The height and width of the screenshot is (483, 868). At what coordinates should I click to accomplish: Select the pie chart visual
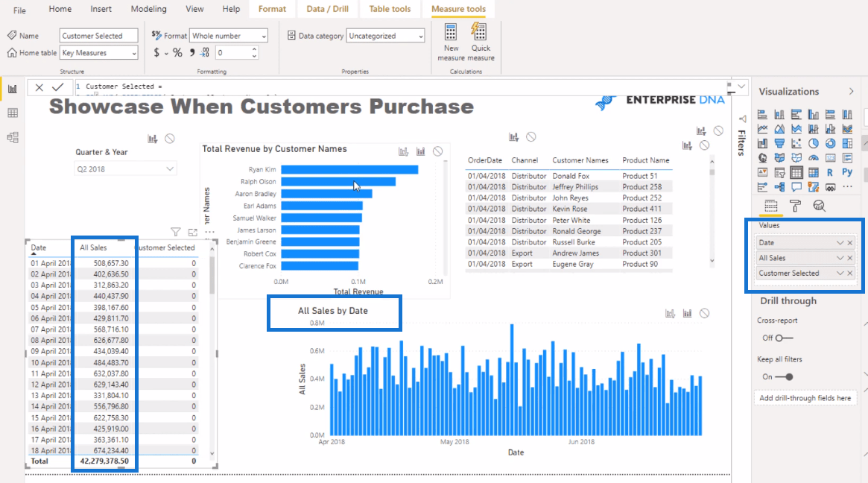(813, 143)
